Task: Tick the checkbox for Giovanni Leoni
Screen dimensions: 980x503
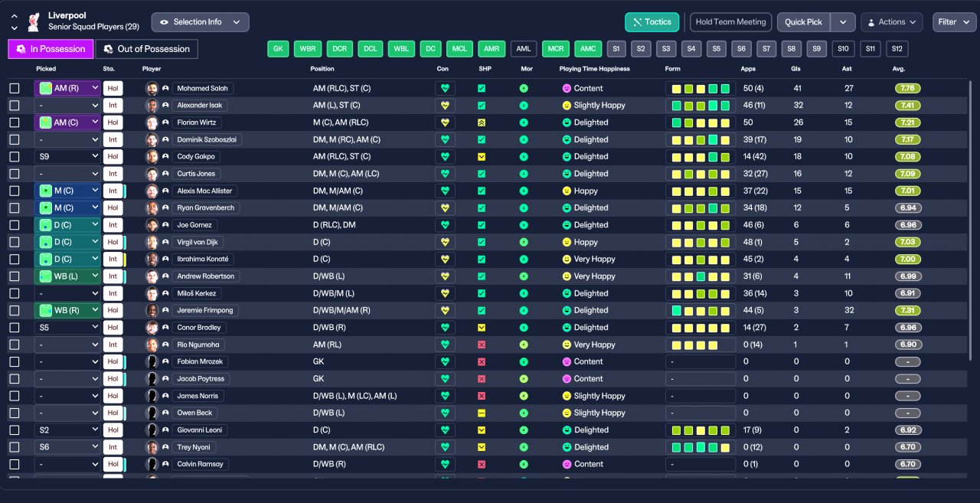Action: (x=15, y=430)
